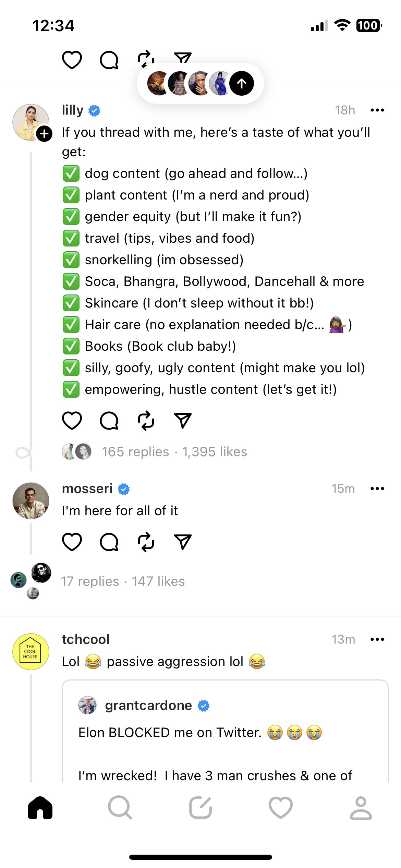The height and width of the screenshot is (868, 401).
Task: Like mosseri's reply
Action: pyautogui.click(x=72, y=542)
